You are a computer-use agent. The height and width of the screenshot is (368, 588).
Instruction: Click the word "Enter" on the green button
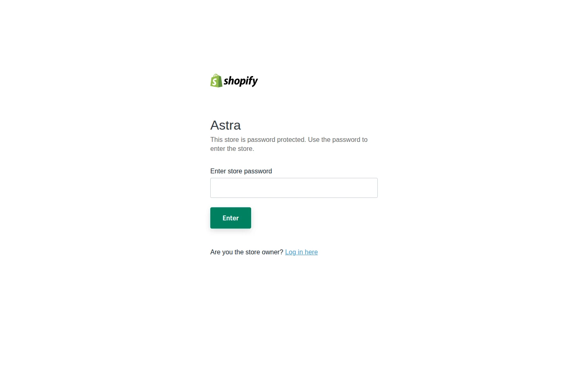point(231,218)
